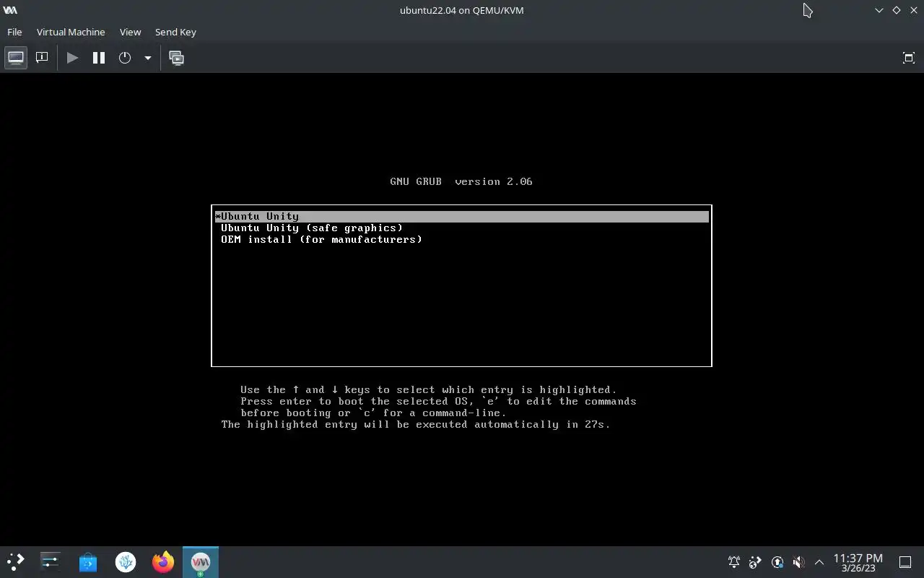Launch Firefox from the taskbar
924x578 pixels.
point(163,561)
